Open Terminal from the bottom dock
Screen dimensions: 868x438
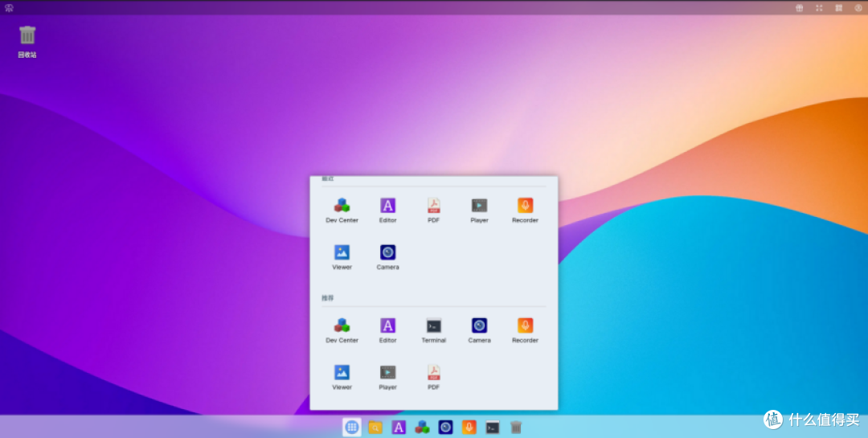(x=493, y=427)
